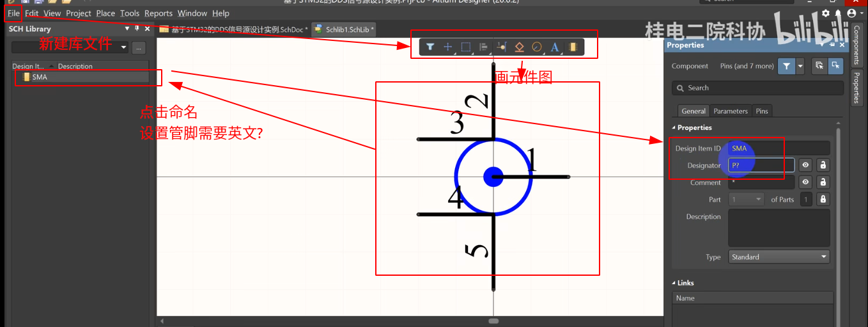This screenshot has height=327, width=868.
Task: Select the Place Line/Arc drawing tool
Action: pos(537,47)
